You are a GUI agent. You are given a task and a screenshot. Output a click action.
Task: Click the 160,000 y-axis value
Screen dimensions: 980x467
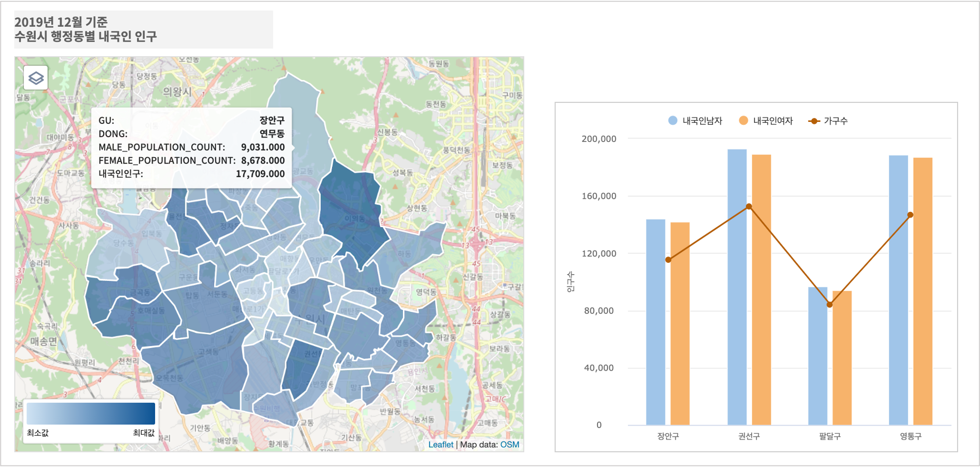(x=599, y=196)
